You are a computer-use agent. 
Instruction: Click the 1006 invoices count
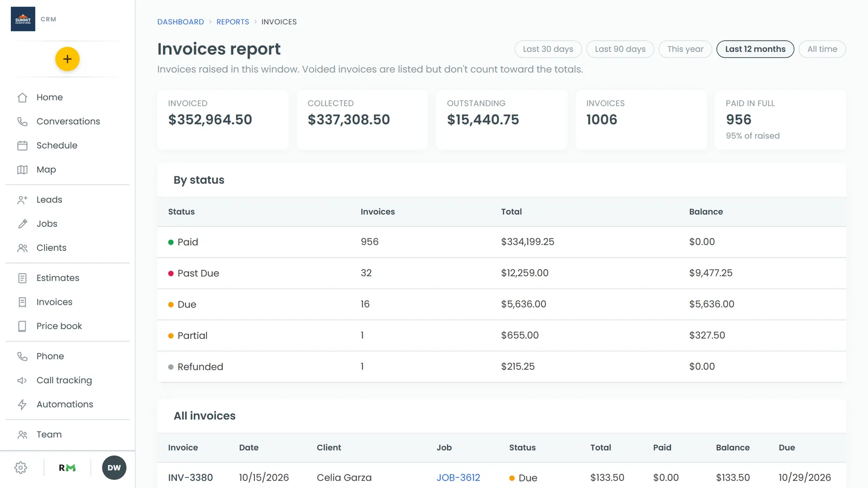pos(602,120)
